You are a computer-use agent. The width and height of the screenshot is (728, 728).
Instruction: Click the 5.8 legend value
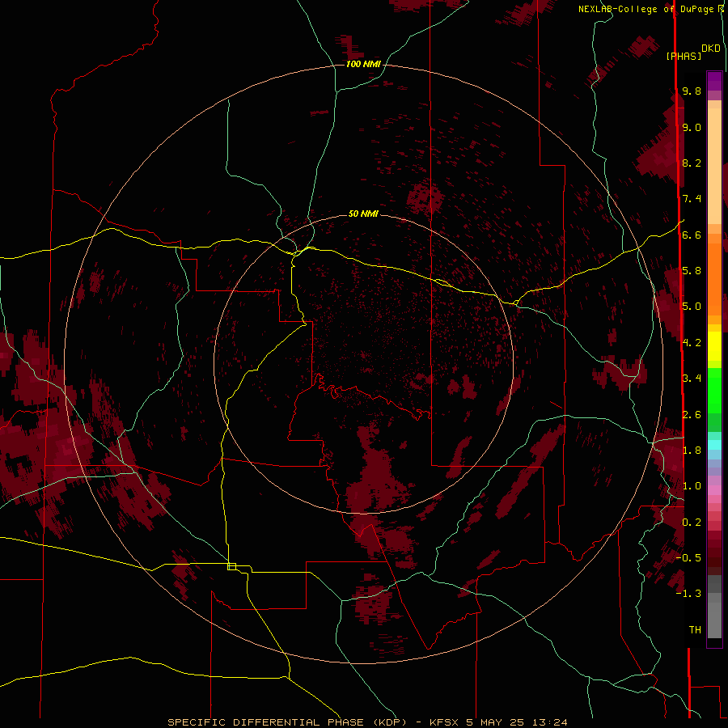coord(692,271)
